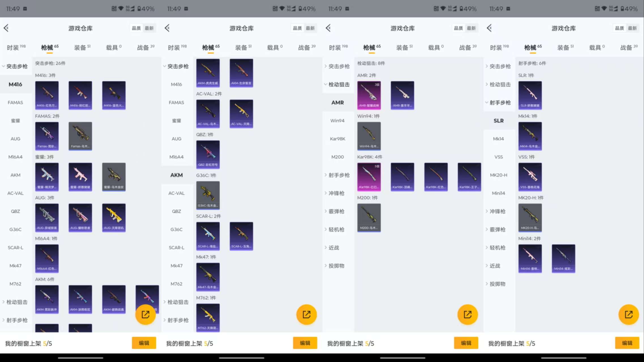Viewport: 644px width, 362px height.
Task: Toggle the 最新 newest sort filter
Action: click(x=149, y=28)
